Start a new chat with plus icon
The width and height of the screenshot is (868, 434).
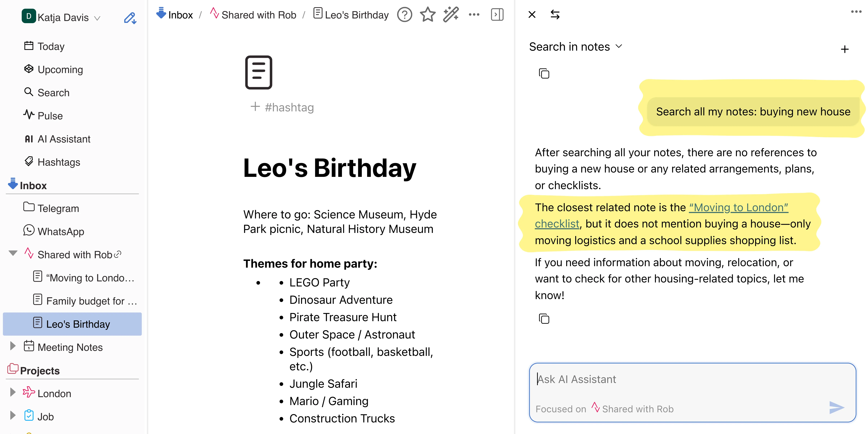[x=844, y=50]
